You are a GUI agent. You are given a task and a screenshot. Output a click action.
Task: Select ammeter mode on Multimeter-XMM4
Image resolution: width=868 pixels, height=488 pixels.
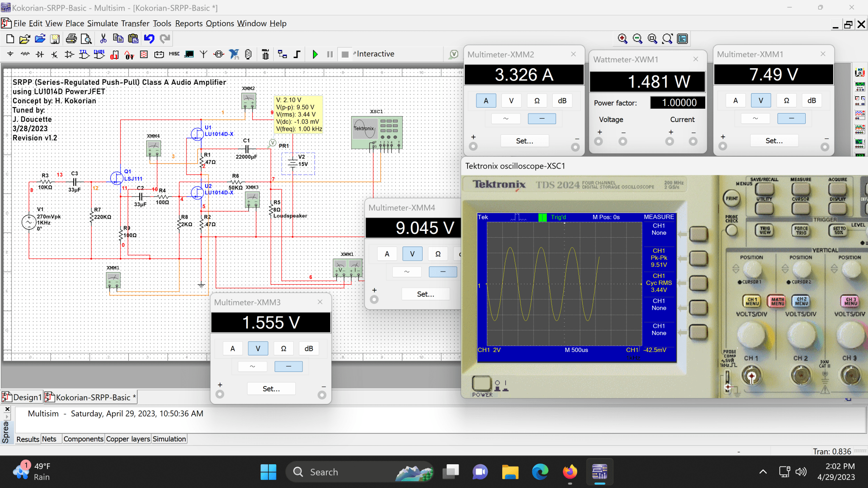point(387,254)
